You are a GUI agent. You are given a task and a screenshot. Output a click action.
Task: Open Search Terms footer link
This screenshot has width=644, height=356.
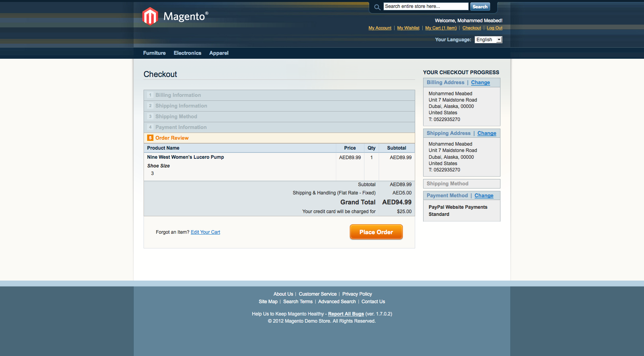[298, 302]
